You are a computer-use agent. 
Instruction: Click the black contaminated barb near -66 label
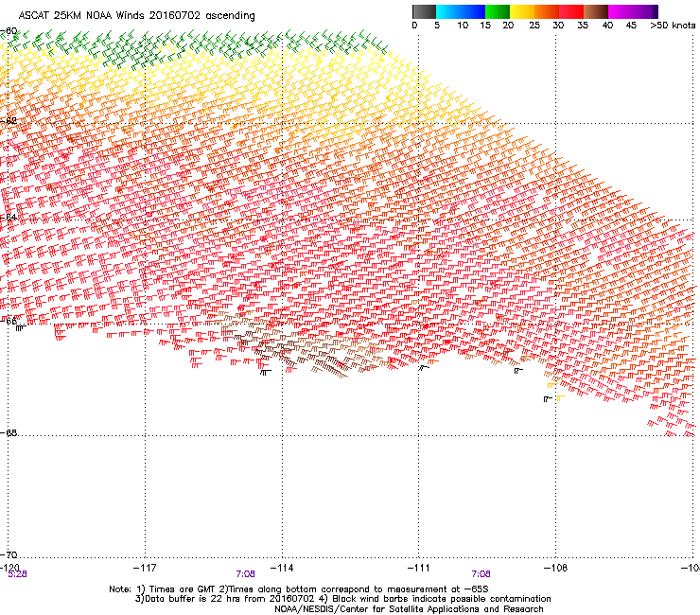click(21, 328)
